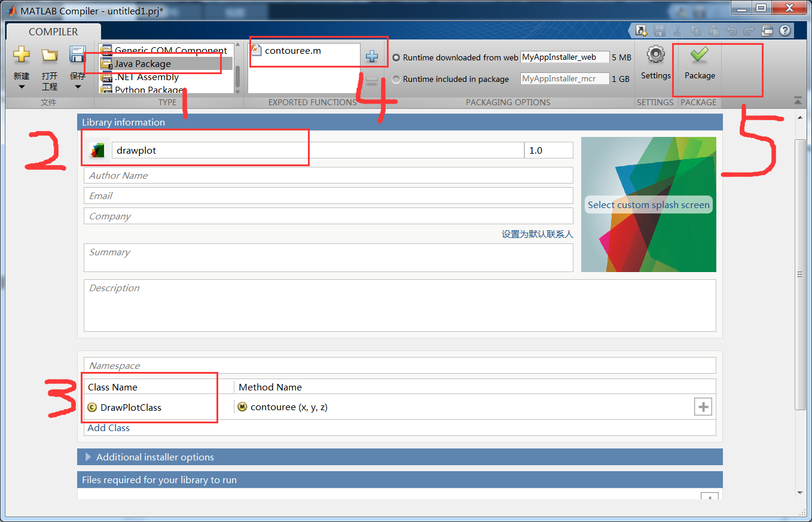
Task: Click the Method Name column header
Action: 270,387
